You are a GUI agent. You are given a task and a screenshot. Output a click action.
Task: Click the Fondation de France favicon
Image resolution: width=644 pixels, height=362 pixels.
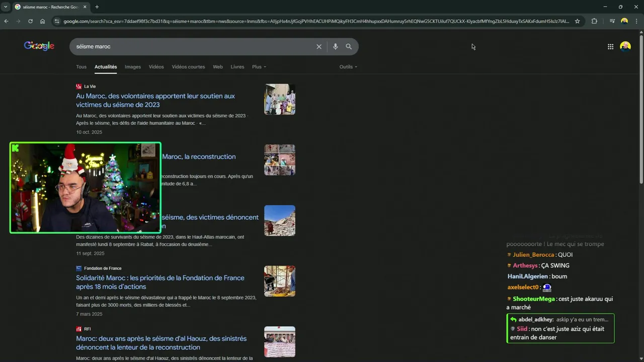[x=79, y=268]
